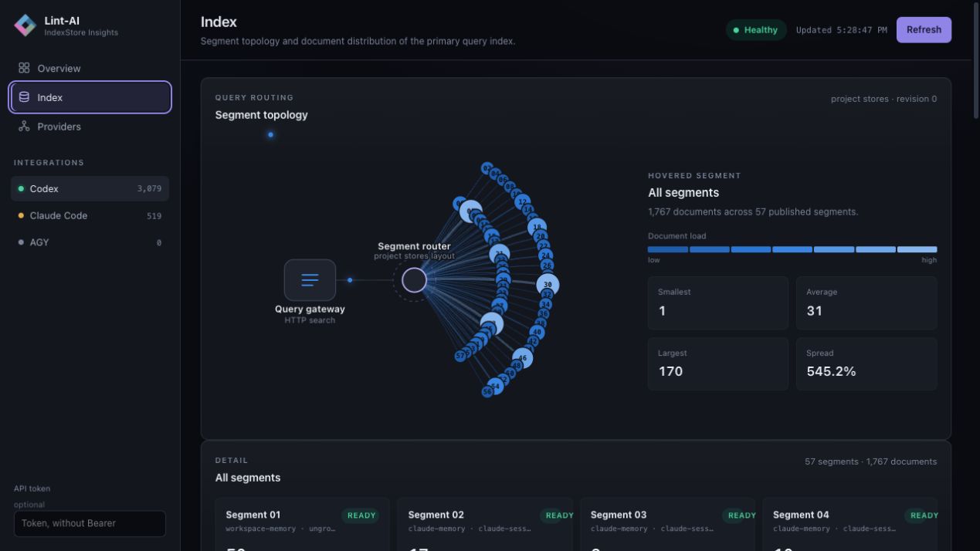Image resolution: width=980 pixels, height=551 pixels.
Task: Open the Segment 01 card
Action: click(302, 524)
